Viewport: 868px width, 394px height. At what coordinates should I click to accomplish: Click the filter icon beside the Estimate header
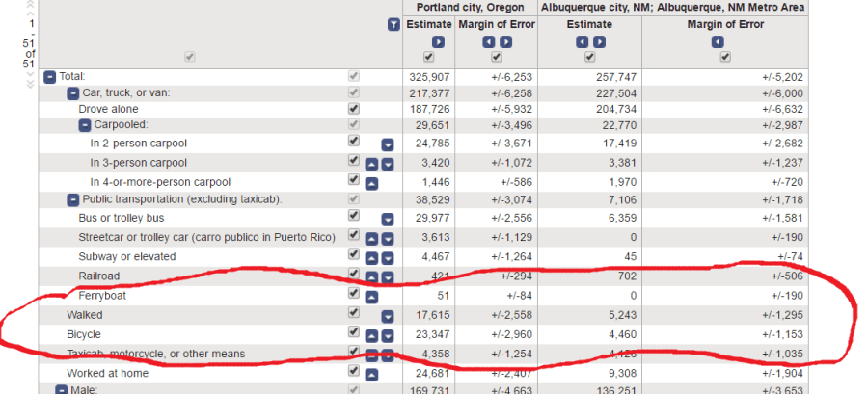[x=393, y=24]
